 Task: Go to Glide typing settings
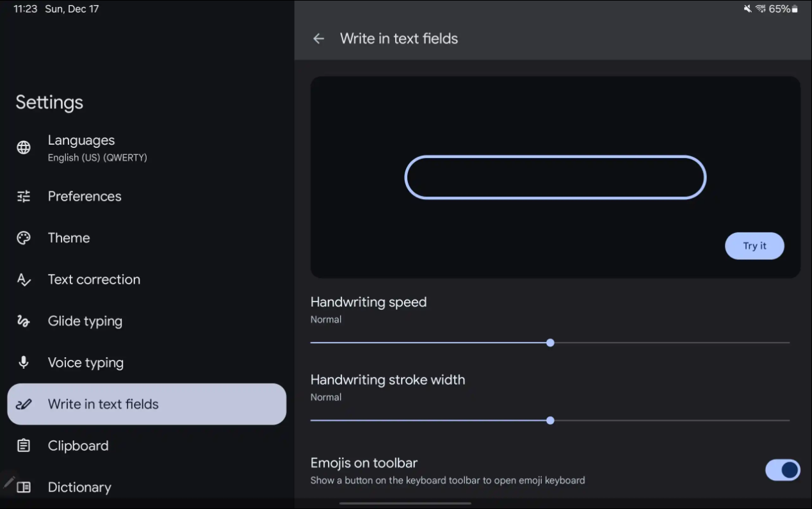(85, 321)
